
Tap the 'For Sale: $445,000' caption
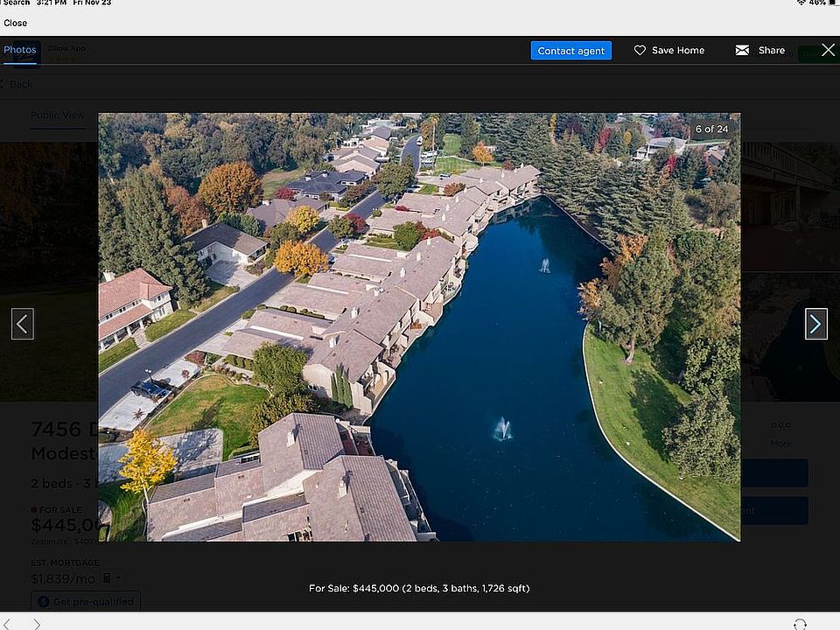pyautogui.click(x=419, y=588)
